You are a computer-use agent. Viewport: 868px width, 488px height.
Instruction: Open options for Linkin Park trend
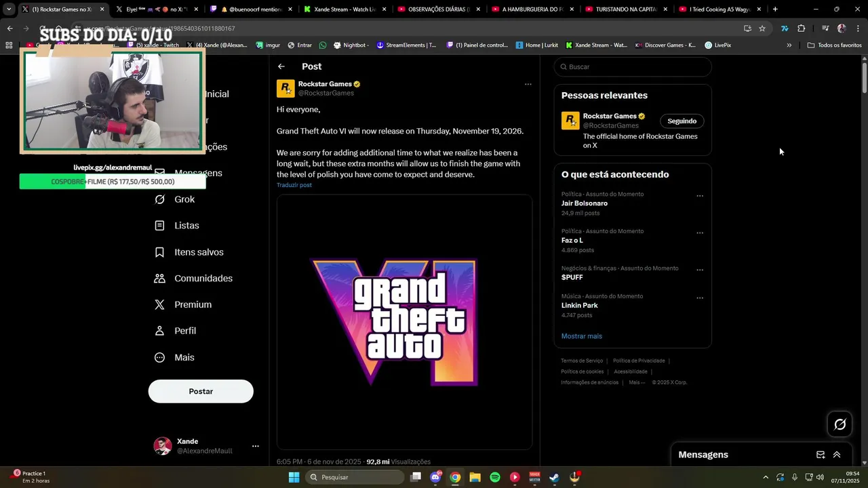click(700, 298)
